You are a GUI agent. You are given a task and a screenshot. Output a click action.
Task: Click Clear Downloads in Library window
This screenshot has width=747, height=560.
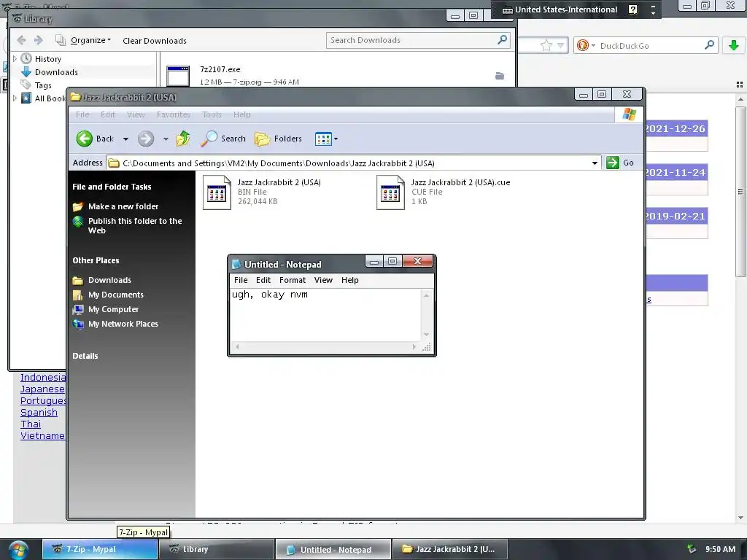tap(155, 41)
